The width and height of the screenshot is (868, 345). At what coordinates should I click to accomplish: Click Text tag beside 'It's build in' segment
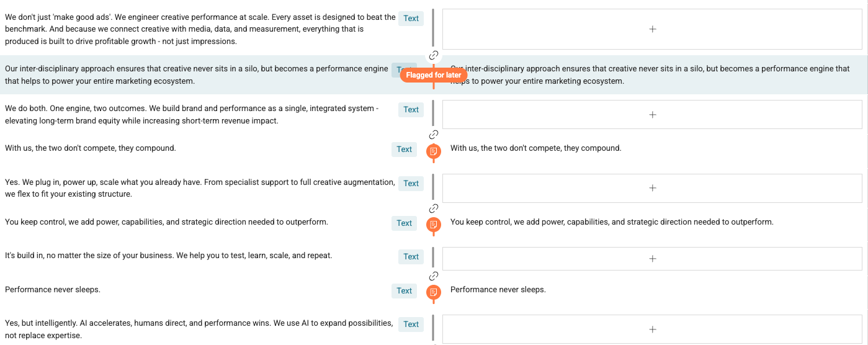click(x=411, y=257)
